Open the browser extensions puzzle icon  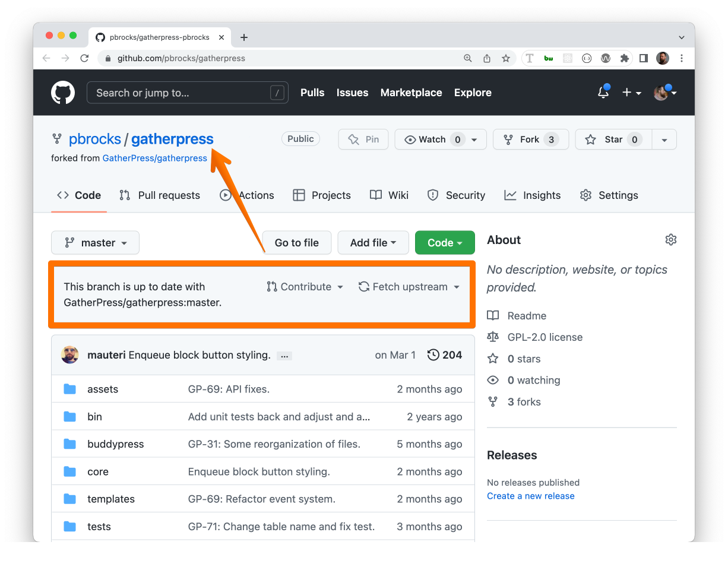tap(624, 58)
